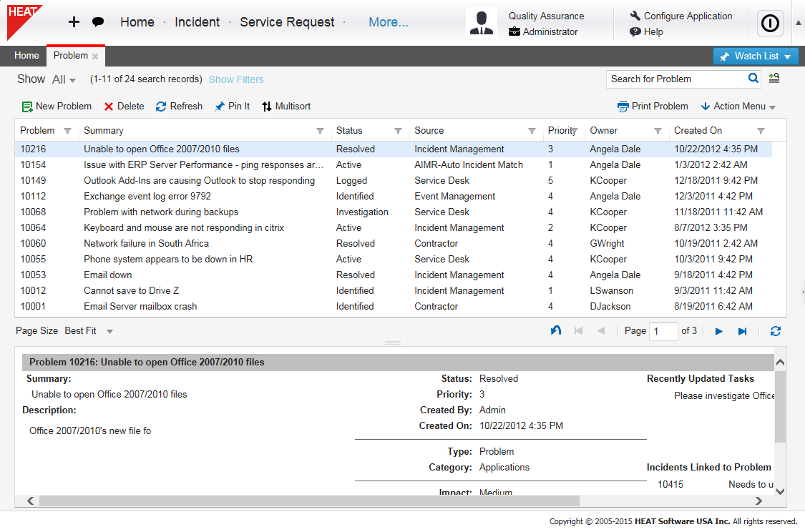
Task: Pin the selected problem record
Action: [x=232, y=106]
